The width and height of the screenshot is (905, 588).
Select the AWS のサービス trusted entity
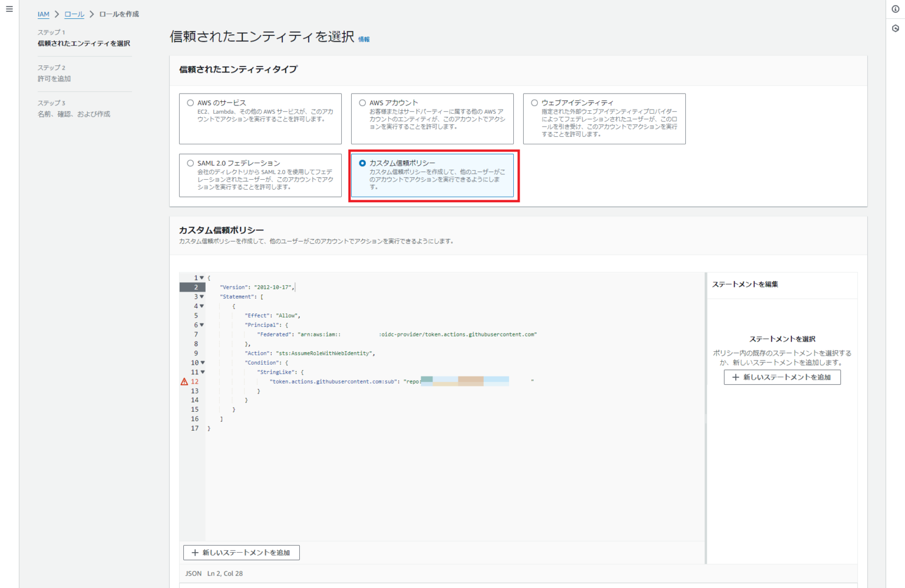[x=190, y=101]
